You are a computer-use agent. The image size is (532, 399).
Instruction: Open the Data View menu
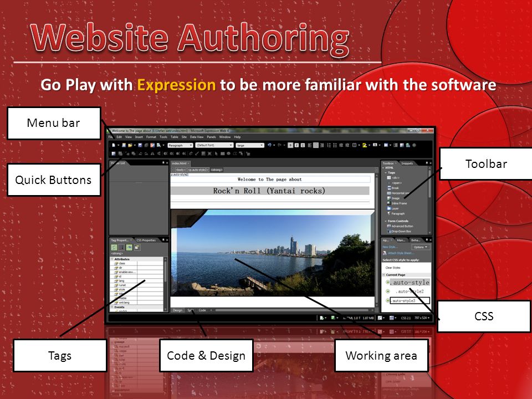click(196, 137)
